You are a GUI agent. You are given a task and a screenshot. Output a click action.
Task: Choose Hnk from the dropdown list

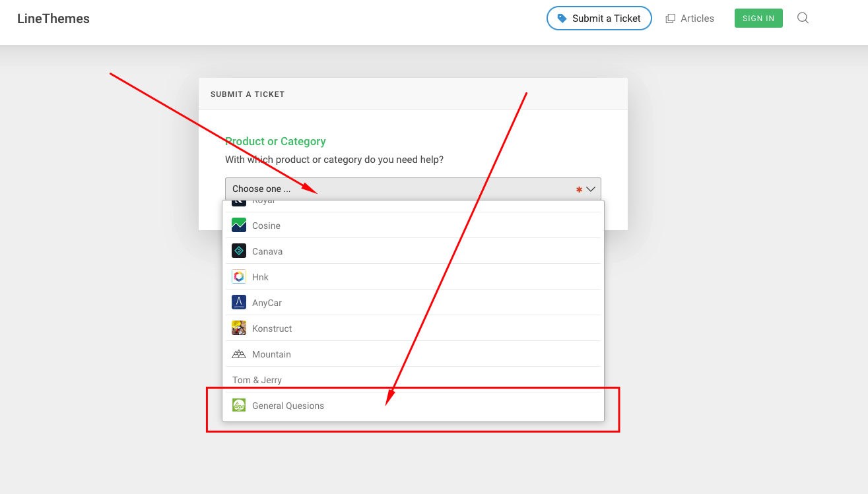coord(413,277)
